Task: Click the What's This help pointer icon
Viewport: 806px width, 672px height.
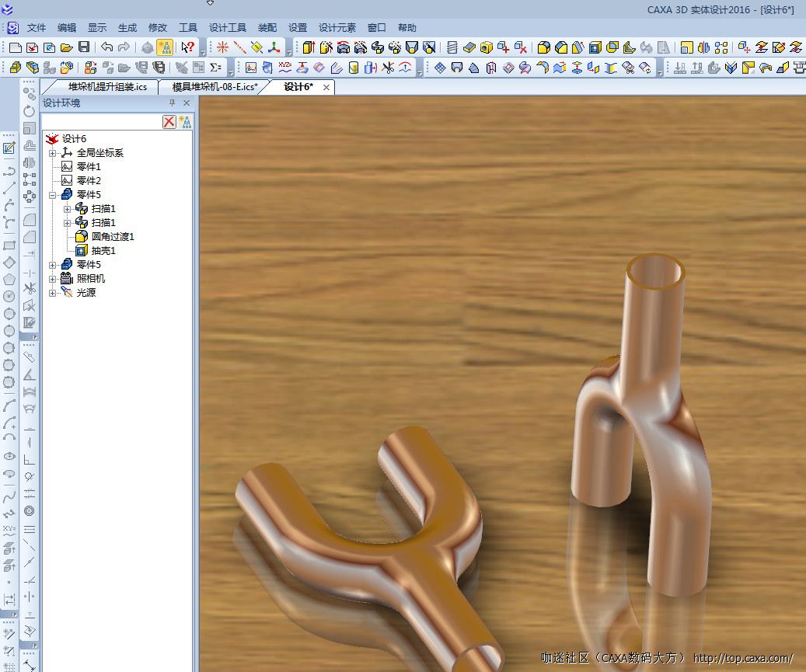Action: click(188, 47)
